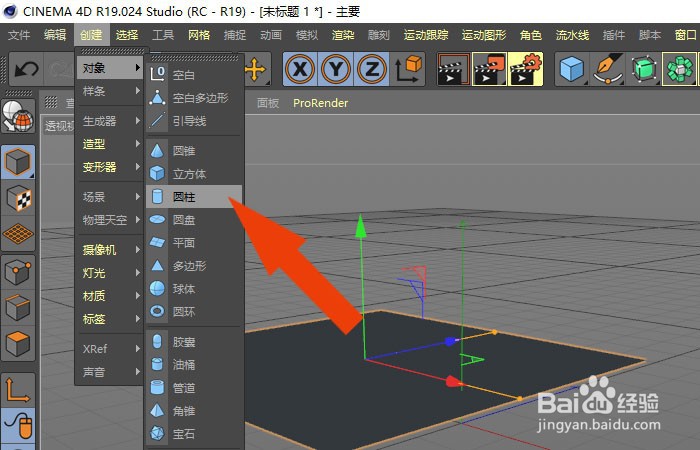The width and height of the screenshot is (700, 450).
Task: Expand the 灯光 submenu
Action: (110, 273)
